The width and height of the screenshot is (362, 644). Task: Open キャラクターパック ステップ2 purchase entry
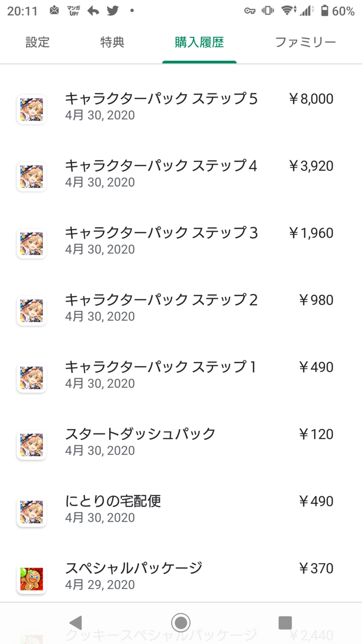[x=161, y=307]
